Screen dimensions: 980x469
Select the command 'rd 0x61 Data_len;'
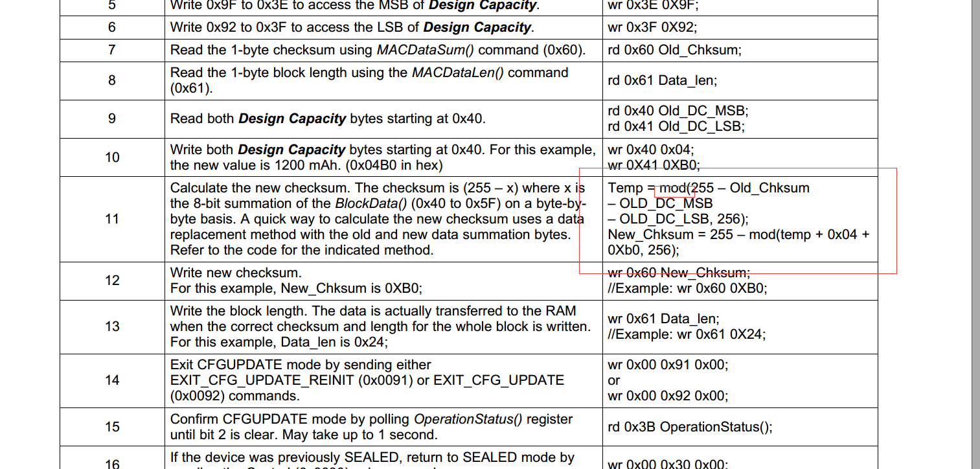(663, 80)
